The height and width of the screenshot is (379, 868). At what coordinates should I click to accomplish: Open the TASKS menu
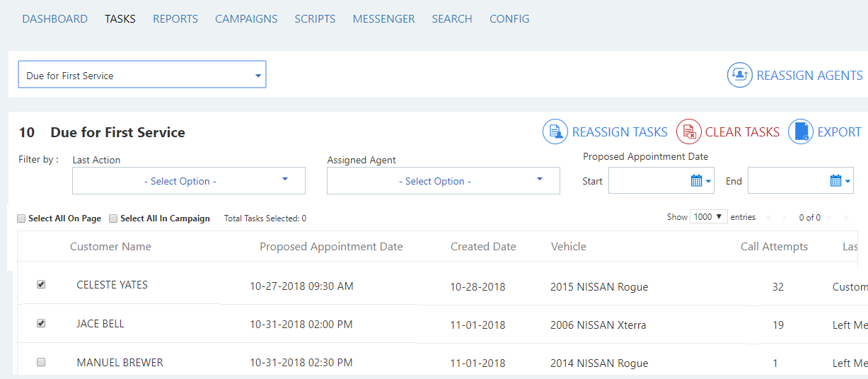[120, 19]
